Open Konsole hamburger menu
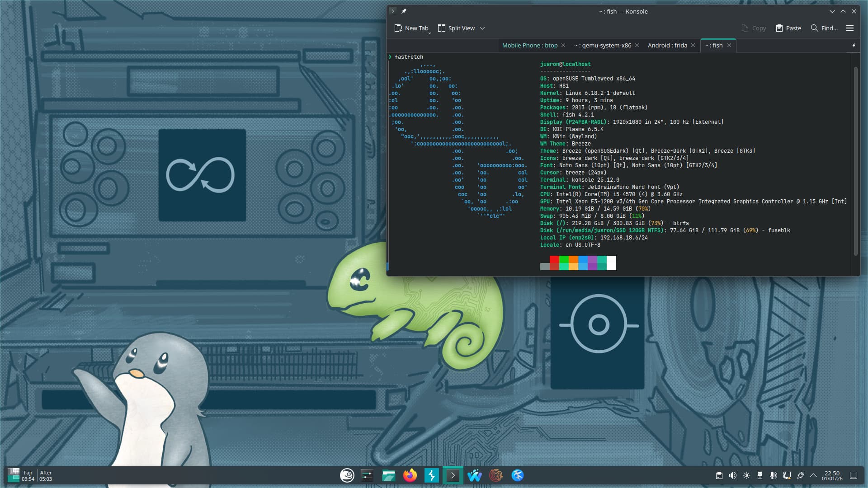 click(850, 28)
